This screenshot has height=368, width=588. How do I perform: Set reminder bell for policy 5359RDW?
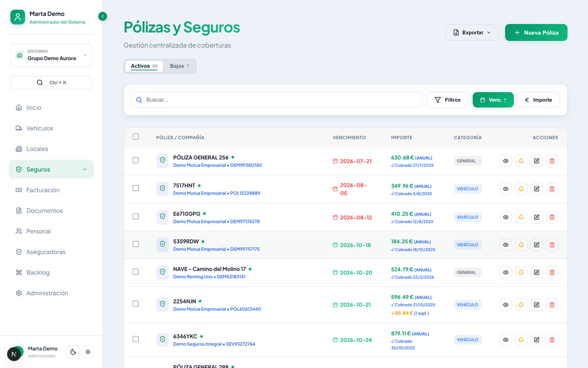click(521, 245)
